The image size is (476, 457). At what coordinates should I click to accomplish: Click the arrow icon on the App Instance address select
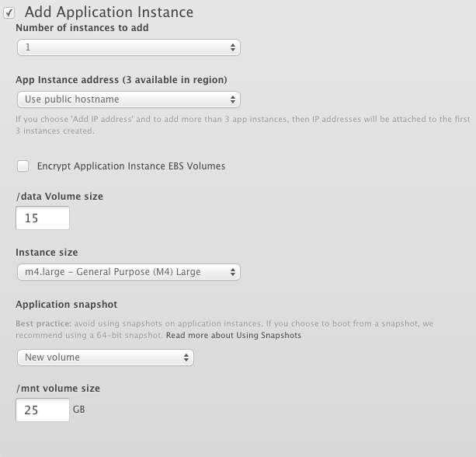[x=233, y=99]
